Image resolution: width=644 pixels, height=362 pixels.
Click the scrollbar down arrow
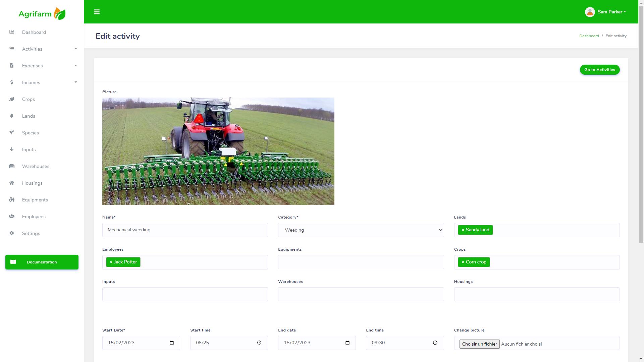[641, 359]
